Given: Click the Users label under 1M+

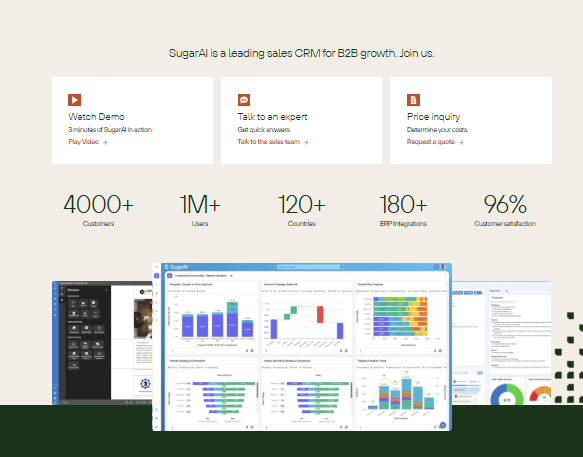Looking at the screenshot, I should tap(200, 223).
